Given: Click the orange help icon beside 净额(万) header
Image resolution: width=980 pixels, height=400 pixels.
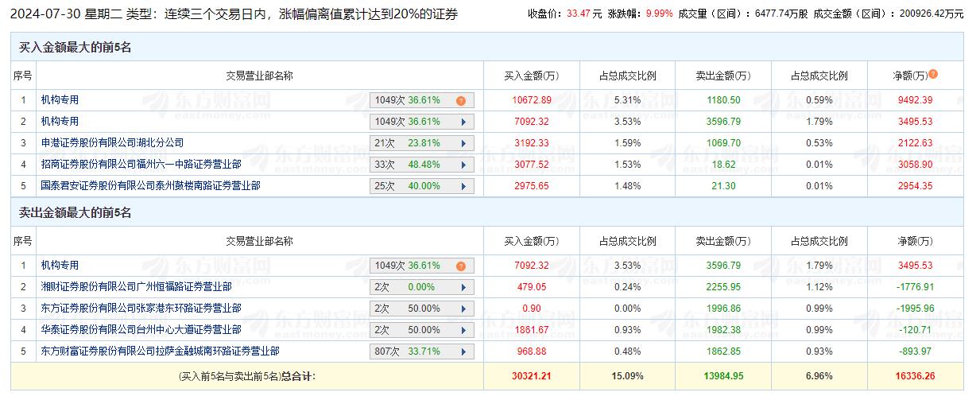Looking at the screenshot, I should pyautogui.click(x=933, y=74).
